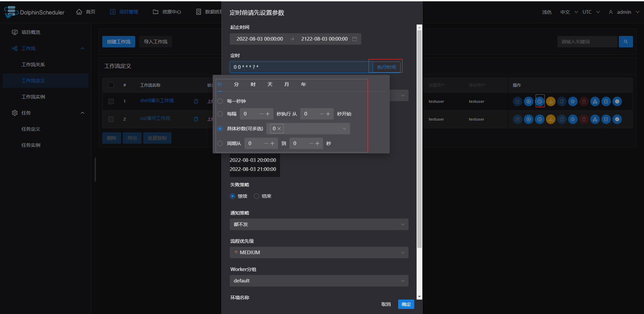Click the dialog's vertical scrollbar
The image size is (644, 314).
[419, 139]
